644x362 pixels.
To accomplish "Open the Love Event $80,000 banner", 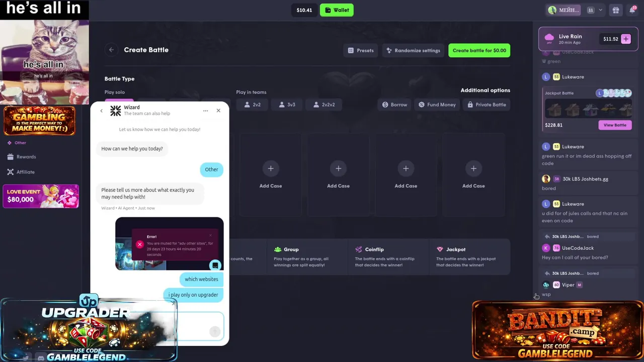I will click(x=41, y=196).
